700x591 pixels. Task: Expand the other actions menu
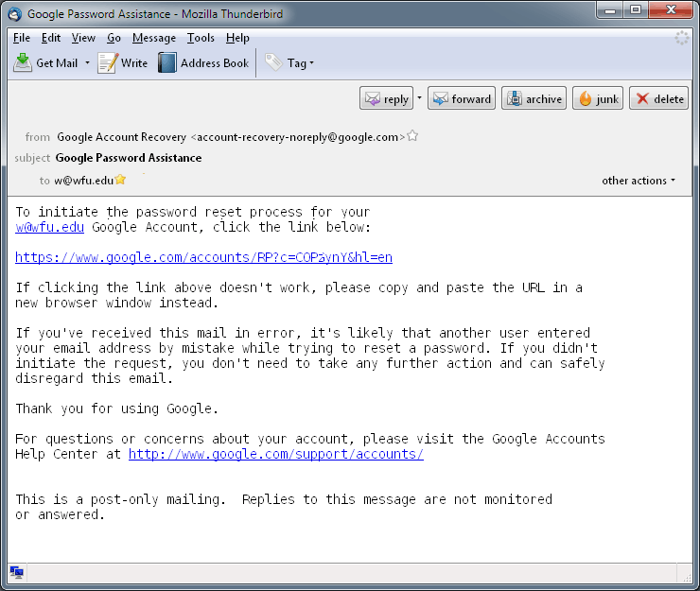[x=639, y=181]
